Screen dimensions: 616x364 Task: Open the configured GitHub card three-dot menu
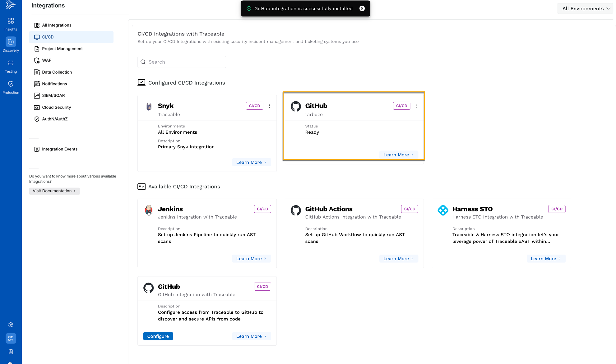[x=417, y=106]
